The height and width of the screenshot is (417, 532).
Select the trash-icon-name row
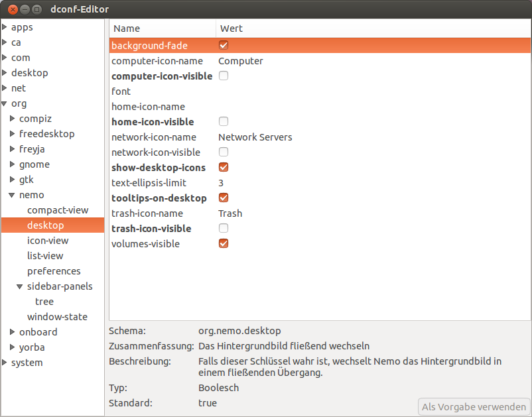point(320,213)
